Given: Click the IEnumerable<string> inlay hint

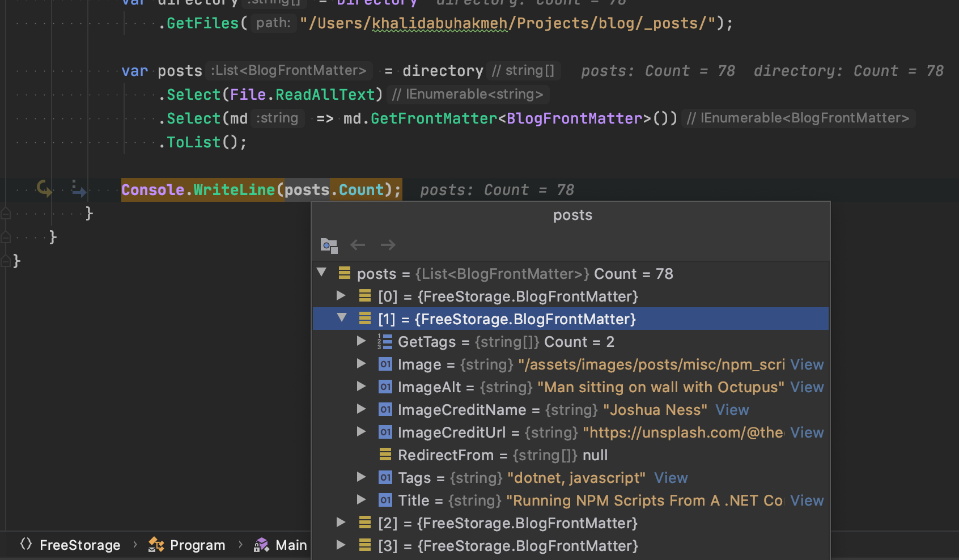Looking at the screenshot, I should [468, 94].
